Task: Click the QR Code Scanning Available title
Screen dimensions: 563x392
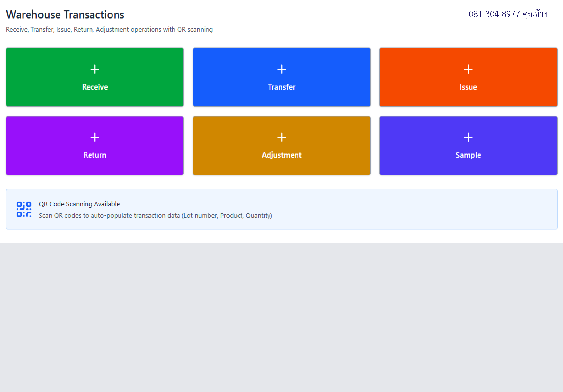Action: [79, 204]
